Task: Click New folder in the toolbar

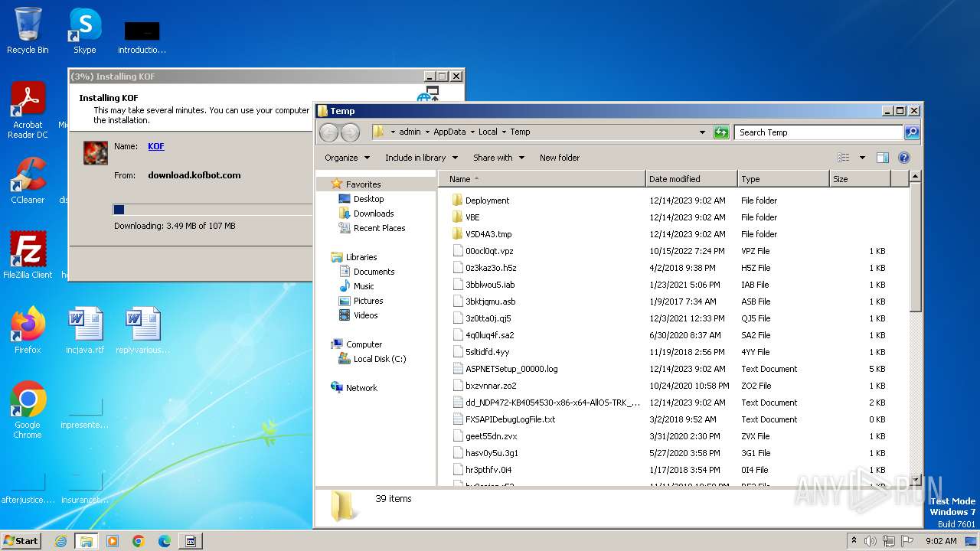Action: coord(560,158)
